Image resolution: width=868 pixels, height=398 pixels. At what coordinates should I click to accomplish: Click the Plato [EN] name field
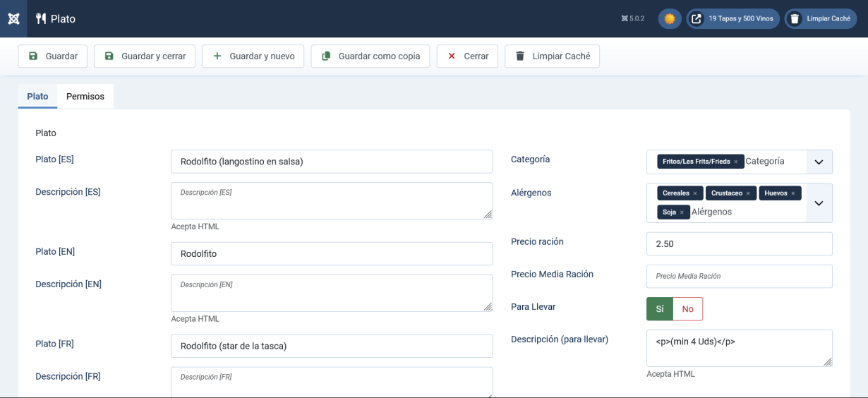coord(332,254)
